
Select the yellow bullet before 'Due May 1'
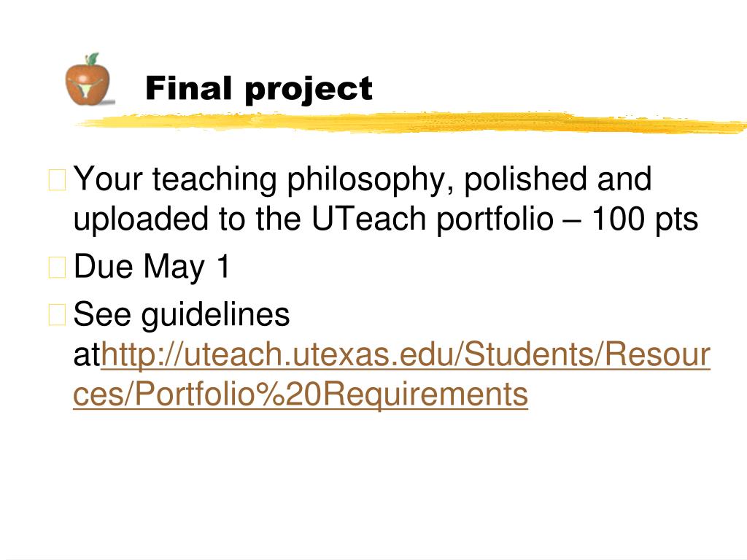tap(57, 267)
